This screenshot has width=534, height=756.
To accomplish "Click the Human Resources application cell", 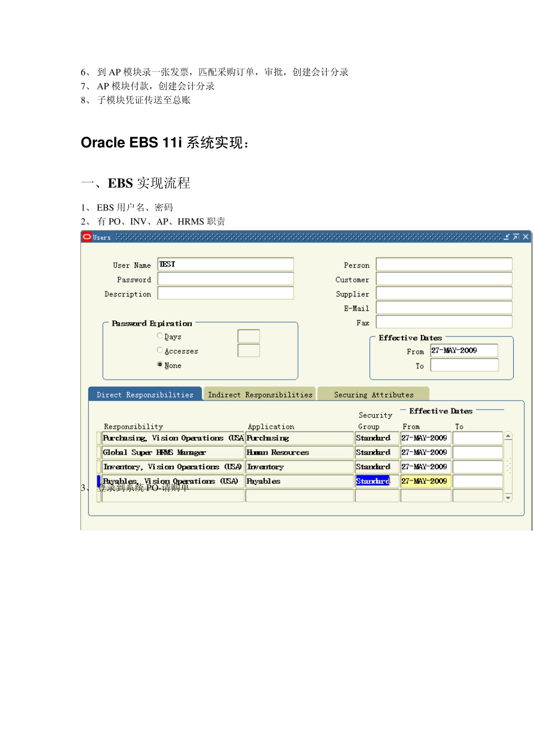I will (x=300, y=452).
